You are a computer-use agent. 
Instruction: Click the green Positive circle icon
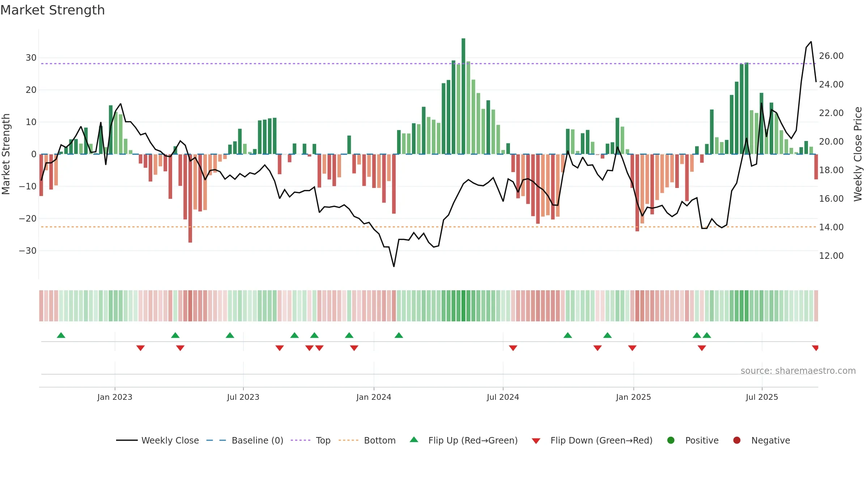(671, 440)
